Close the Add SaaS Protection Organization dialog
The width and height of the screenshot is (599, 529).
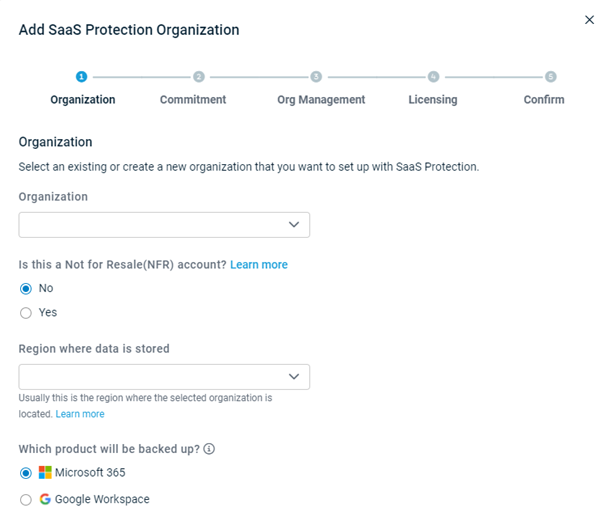click(589, 20)
